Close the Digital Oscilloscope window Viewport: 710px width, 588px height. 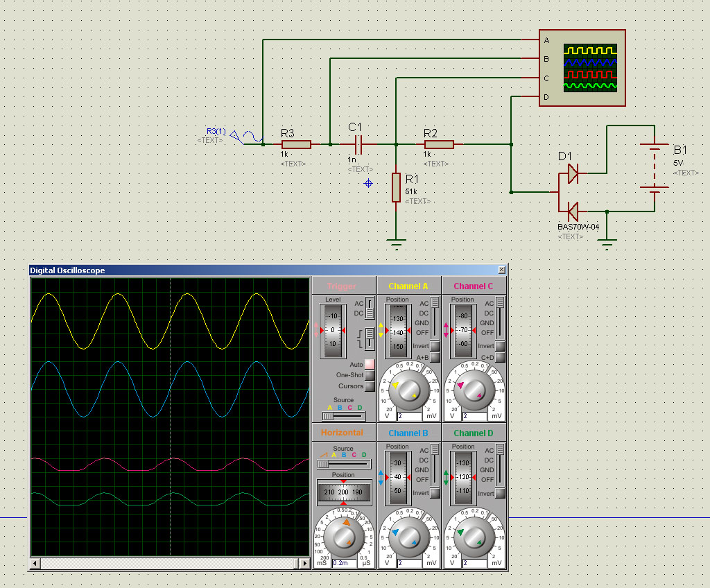click(502, 270)
